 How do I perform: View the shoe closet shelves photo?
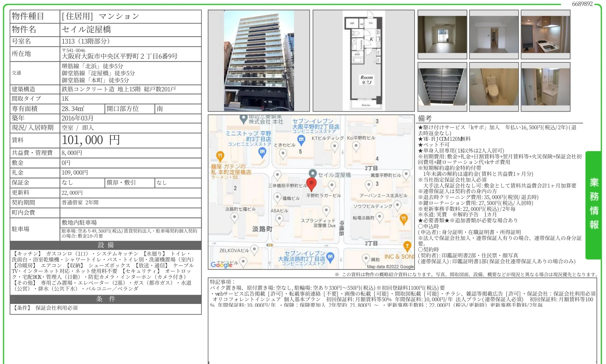(x=442, y=87)
